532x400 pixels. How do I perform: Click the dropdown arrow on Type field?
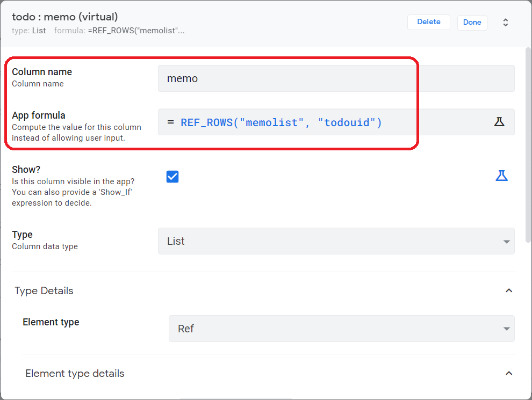point(506,242)
